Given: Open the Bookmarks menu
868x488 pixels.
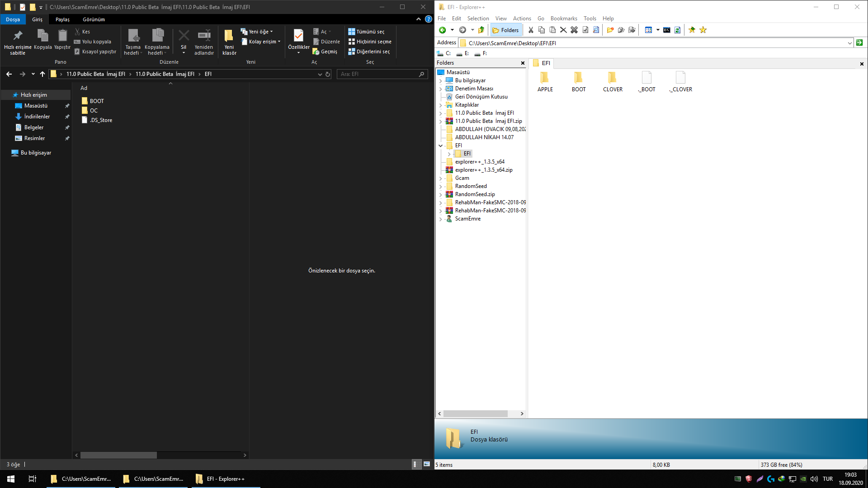Looking at the screenshot, I should coord(563,19).
